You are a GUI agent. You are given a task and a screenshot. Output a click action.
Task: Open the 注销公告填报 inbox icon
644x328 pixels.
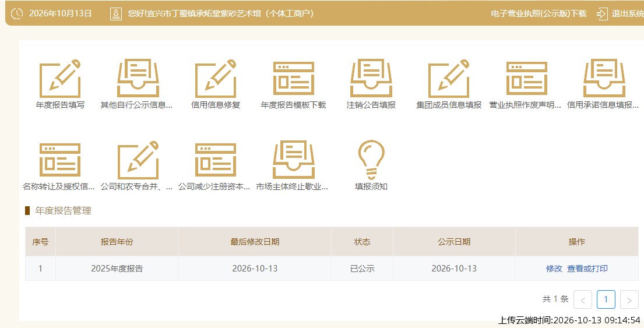tap(371, 79)
